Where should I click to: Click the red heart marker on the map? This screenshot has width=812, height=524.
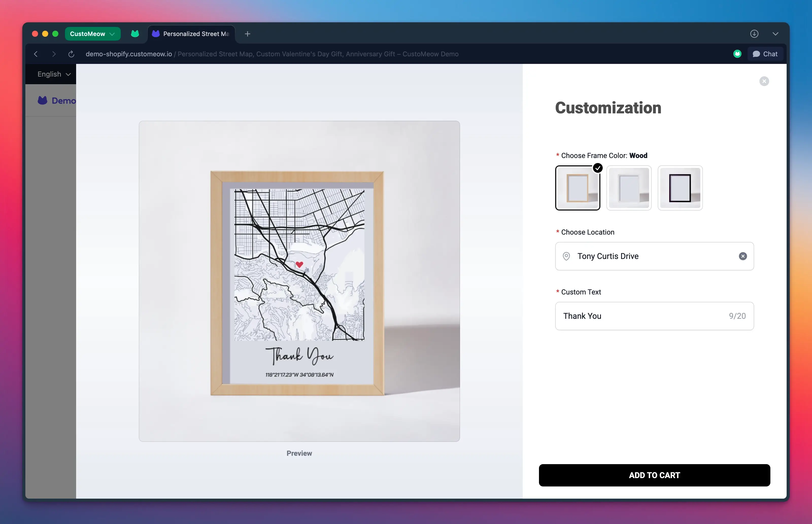pyautogui.click(x=299, y=264)
